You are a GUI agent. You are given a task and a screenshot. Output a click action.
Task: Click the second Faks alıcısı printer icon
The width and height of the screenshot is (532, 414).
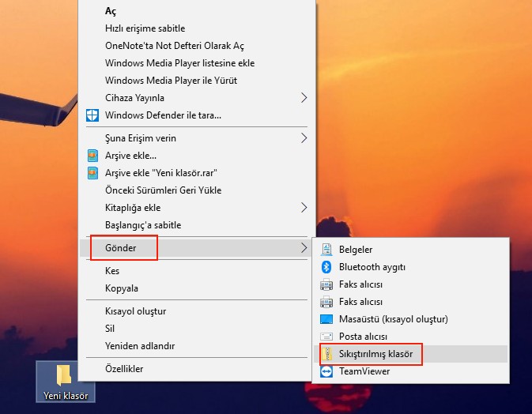coord(326,302)
